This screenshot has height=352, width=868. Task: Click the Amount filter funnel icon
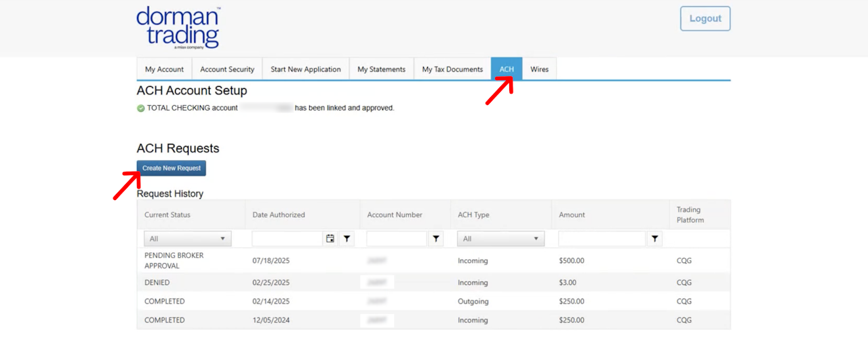[654, 239]
